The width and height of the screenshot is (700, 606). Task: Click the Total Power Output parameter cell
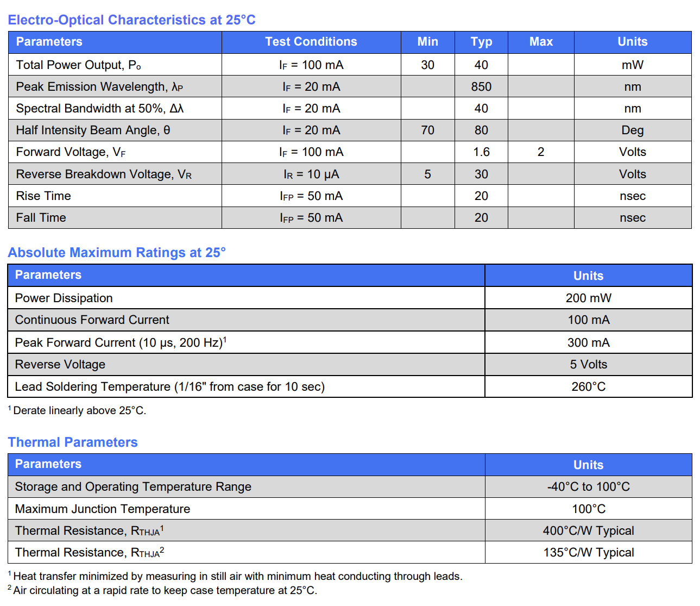click(x=79, y=65)
